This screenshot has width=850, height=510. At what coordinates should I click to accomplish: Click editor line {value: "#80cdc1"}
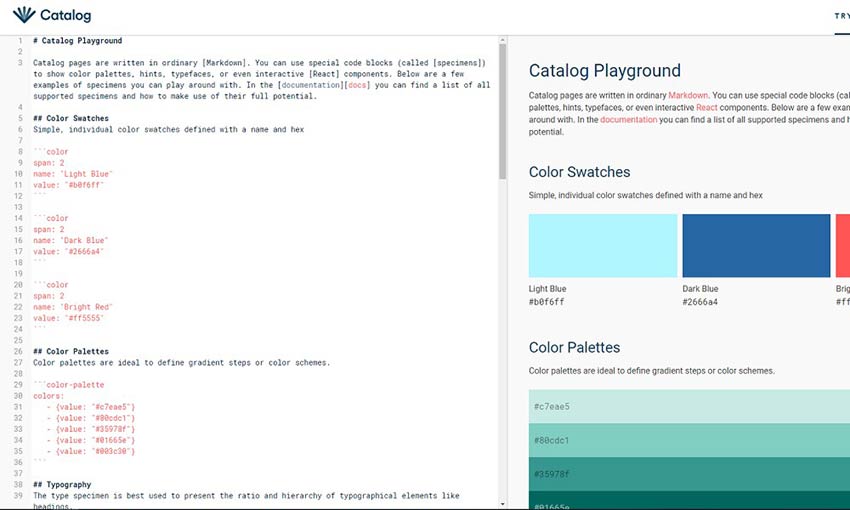pos(91,418)
